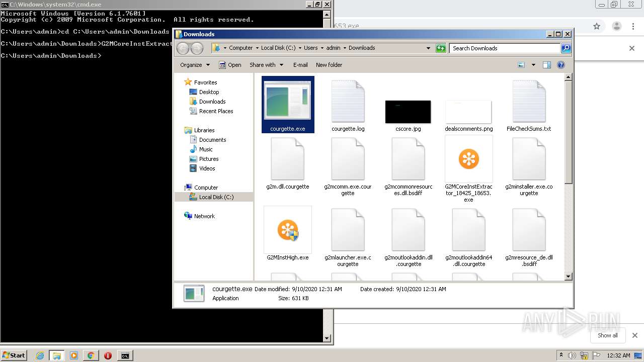Click Users in address breadcrumb

[x=310, y=48]
